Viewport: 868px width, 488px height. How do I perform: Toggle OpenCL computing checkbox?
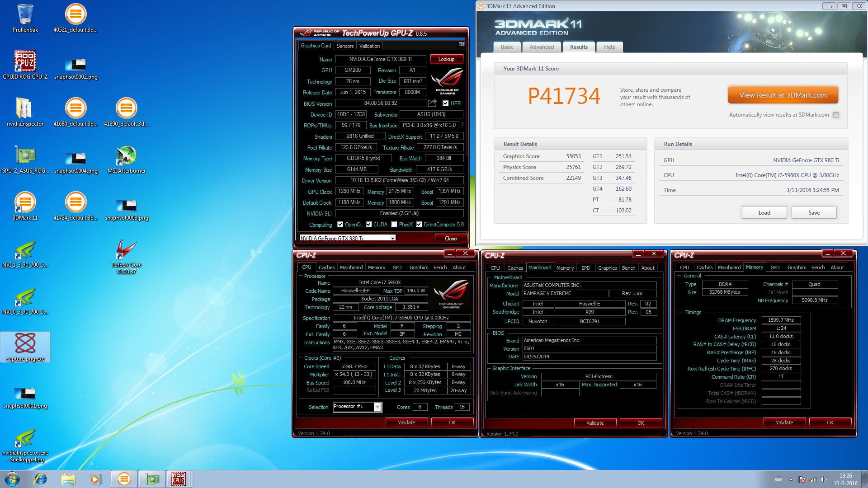(340, 225)
